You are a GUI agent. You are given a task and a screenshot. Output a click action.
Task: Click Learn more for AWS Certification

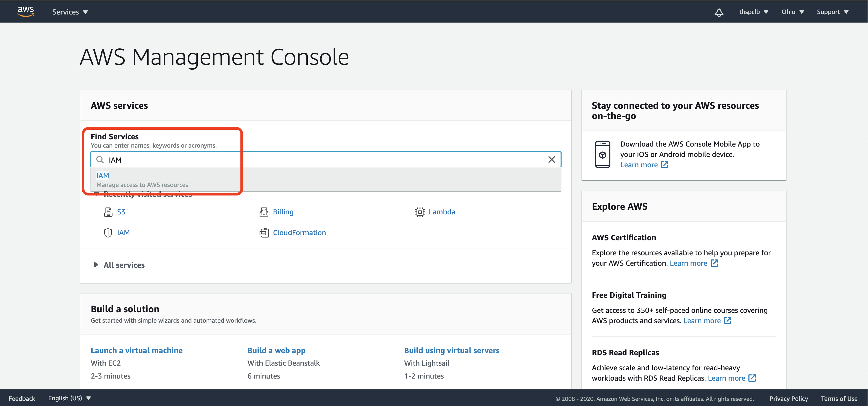point(688,263)
